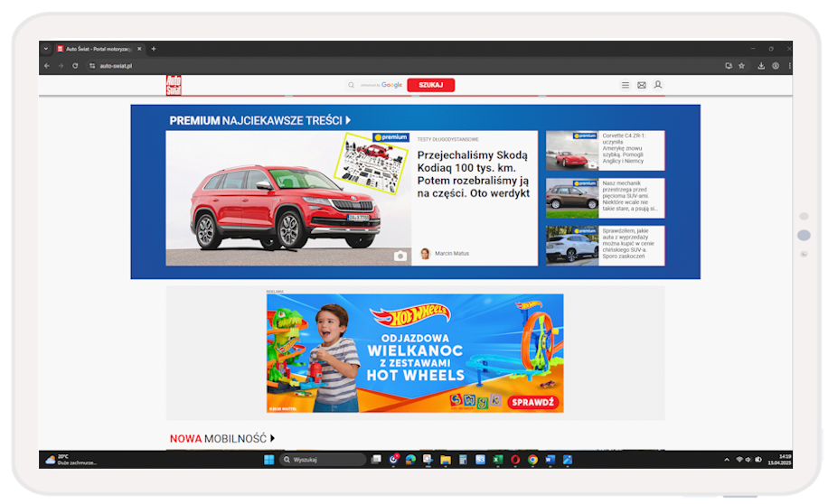Click the magnifier icon in site search
This screenshot has height=504, width=828.
[351, 85]
